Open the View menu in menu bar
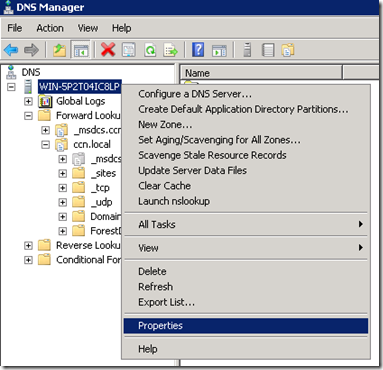 click(x=88, y=28)
